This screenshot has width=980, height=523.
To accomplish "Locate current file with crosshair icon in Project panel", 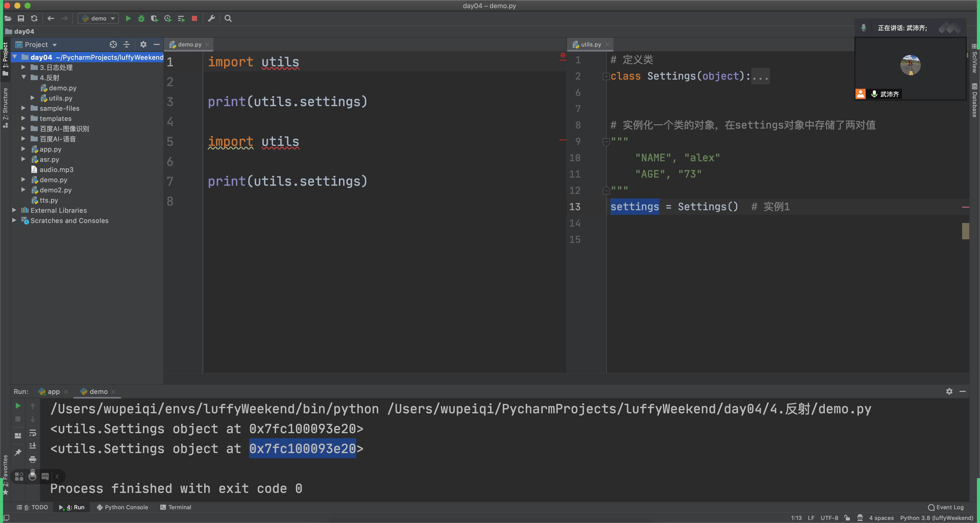I will pyautogui.click(x=113, y=44).
